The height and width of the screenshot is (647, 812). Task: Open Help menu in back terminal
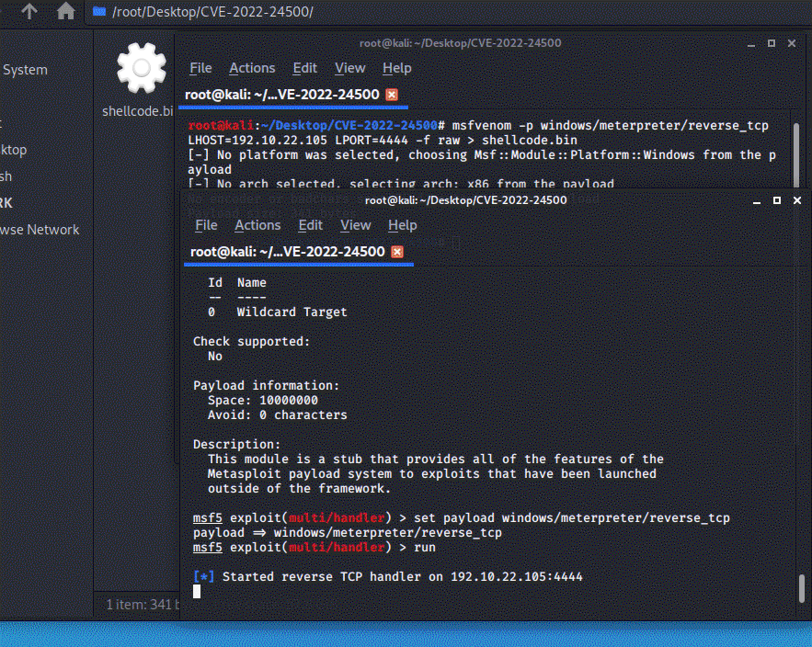(x=396, y=68)
